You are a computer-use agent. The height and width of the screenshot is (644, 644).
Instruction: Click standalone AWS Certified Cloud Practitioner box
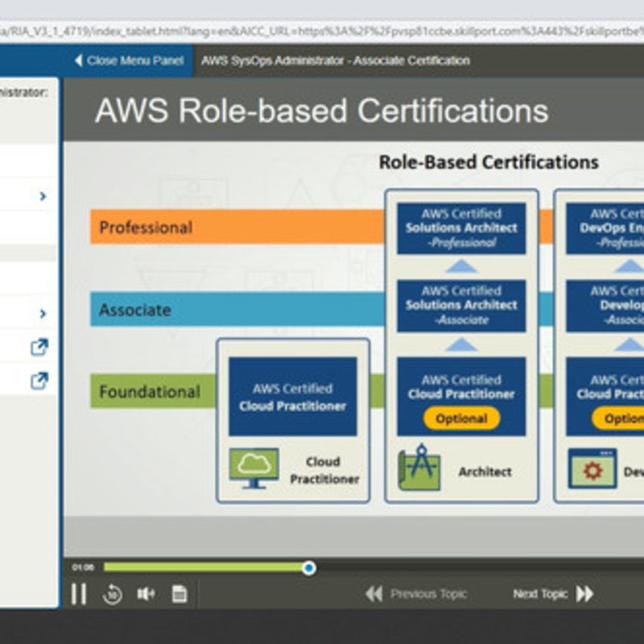click(x=293, y=397)
